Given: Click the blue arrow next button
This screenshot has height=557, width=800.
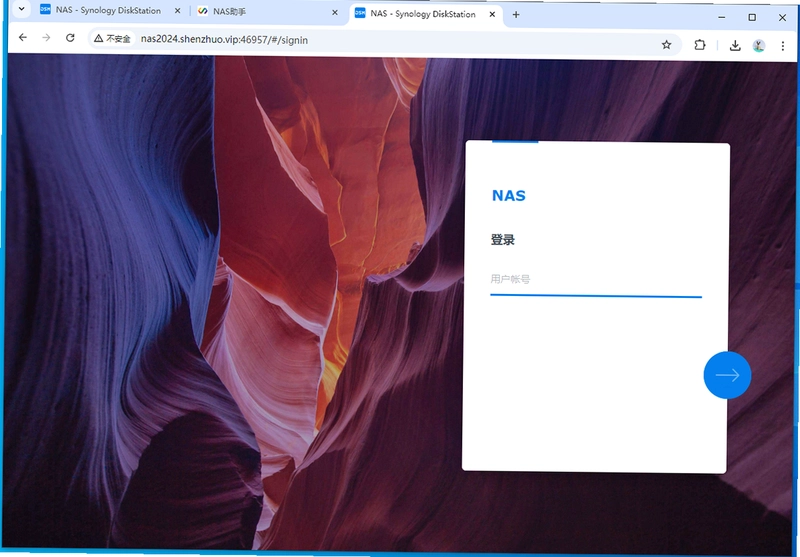Looking at the screenshot, I should pos(727,375).
